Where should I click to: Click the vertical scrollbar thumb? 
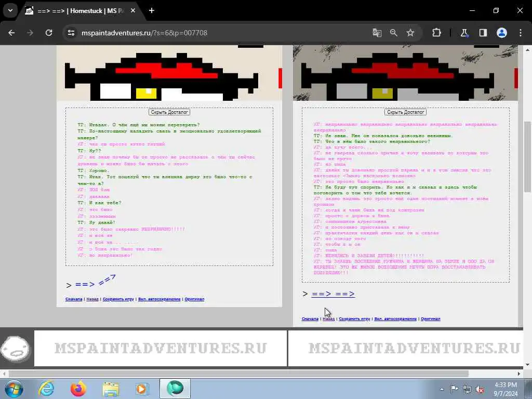[528, 156]
